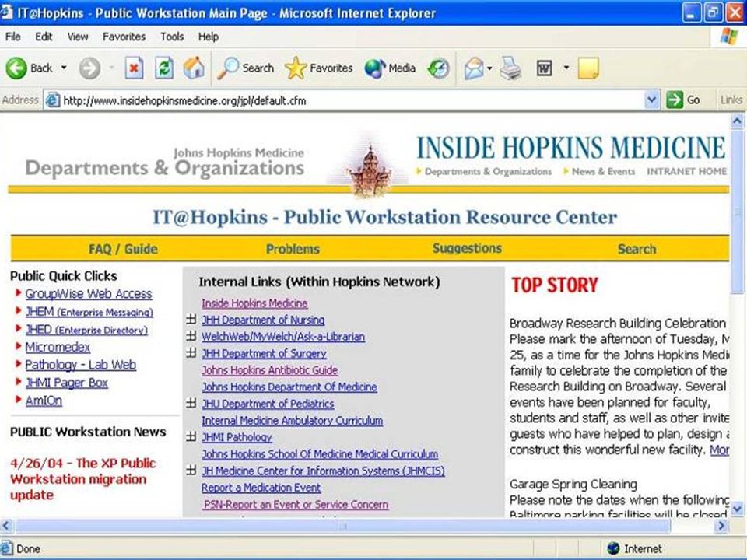Open Mail icon dropdown arrow
This screenshot has height=560, width=747.
[x=489, y=68]
